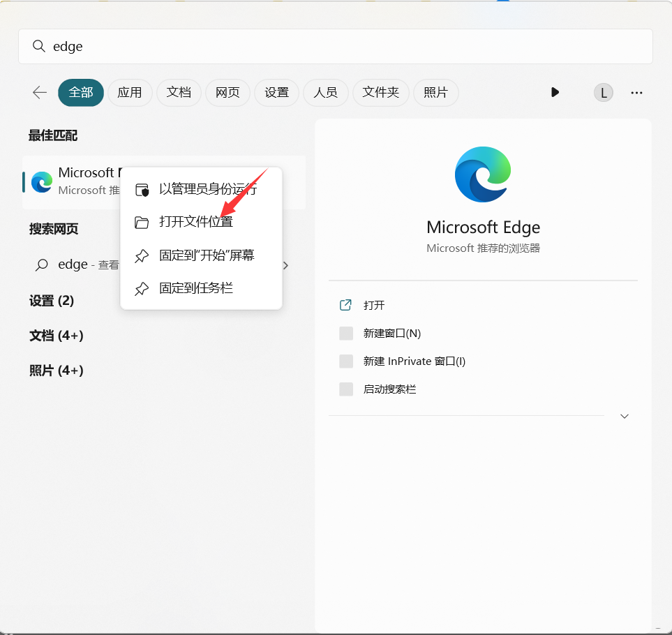This screenshot has height=635, width=672.
Task: Switch to the 设置 filter tab
Action: (276, 93)
